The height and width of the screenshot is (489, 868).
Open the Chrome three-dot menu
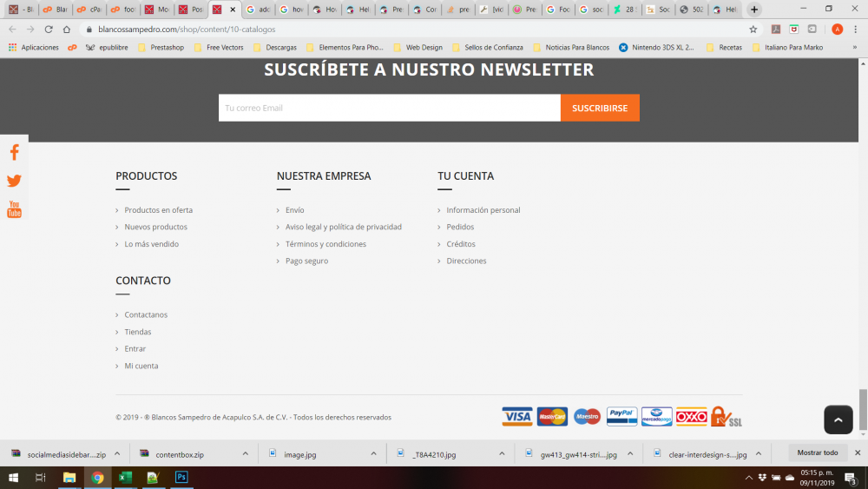point(855,30)
